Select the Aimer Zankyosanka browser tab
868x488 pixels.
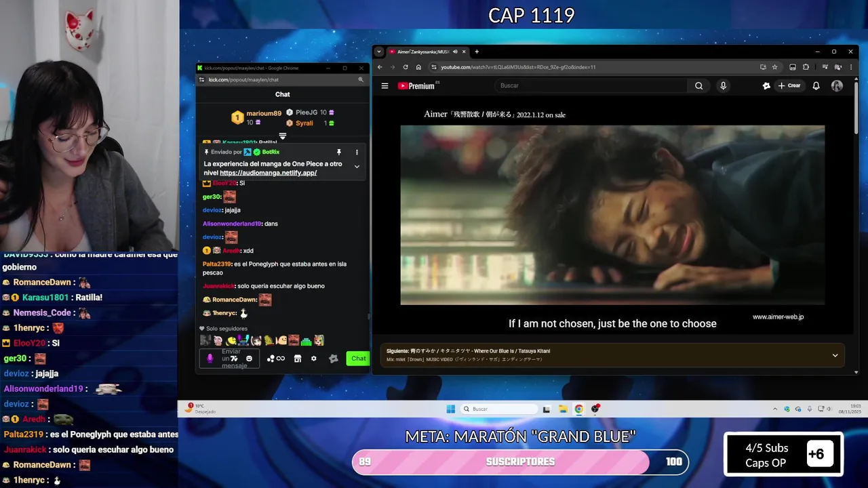(427, 52)
